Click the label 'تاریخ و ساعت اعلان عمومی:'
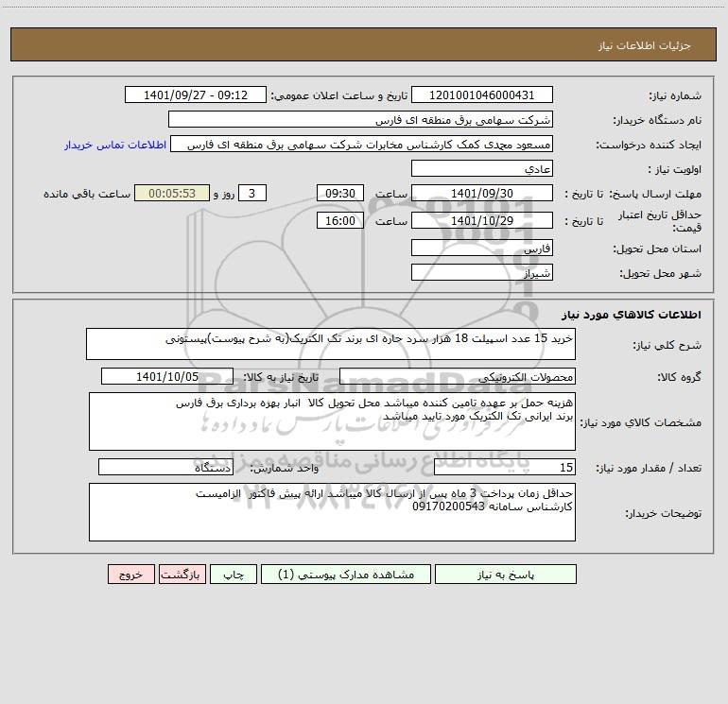The height and width of the screenshot is (704, 728). click(338, 95)
